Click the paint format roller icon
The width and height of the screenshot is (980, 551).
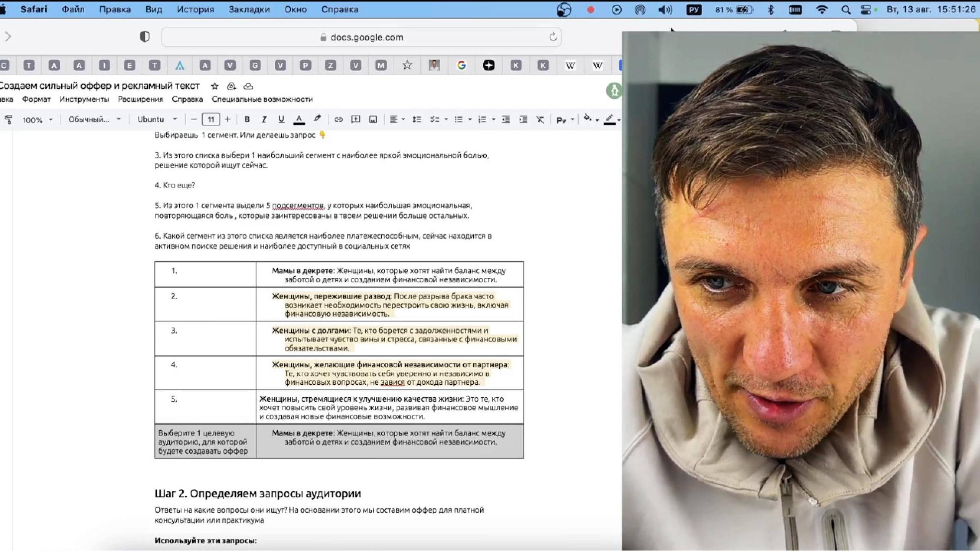click(8, 120)
